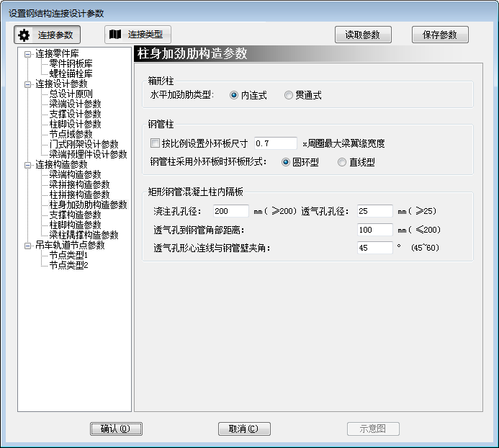Viewport: 499px width, 448px height.
Task: Select 节点类型1 in the tree
Action: 68,255
